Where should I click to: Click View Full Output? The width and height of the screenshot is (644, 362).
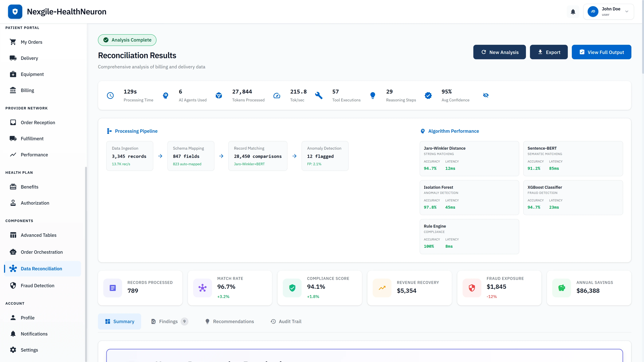coord(602,52)
